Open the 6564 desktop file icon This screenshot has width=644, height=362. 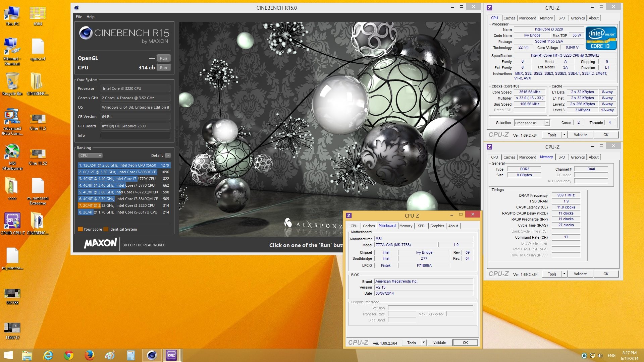pyautogui.click(x=38, y=16)
